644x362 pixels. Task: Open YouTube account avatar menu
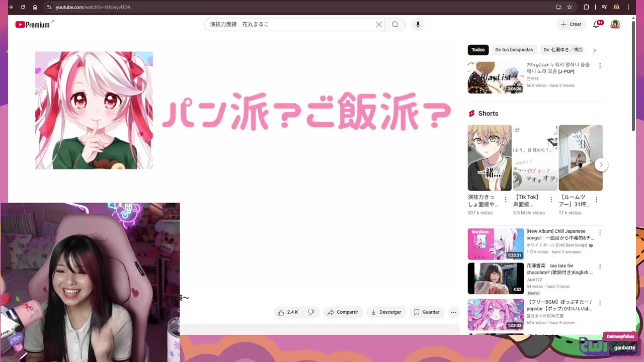point(615,25)
